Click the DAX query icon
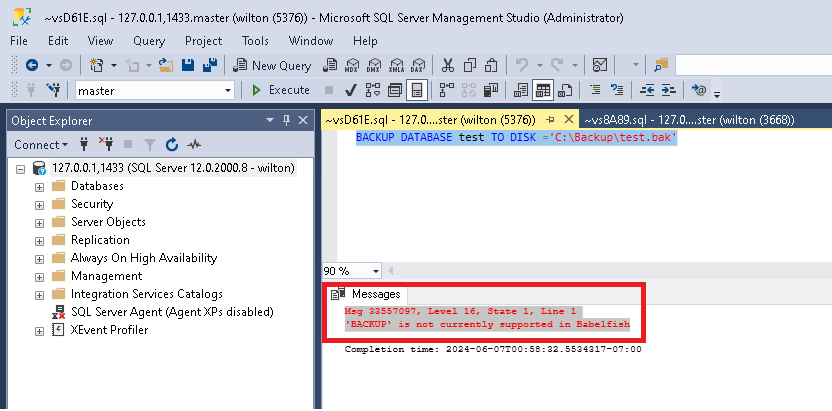This screenshot has width=832, height=411. [418, 65]
